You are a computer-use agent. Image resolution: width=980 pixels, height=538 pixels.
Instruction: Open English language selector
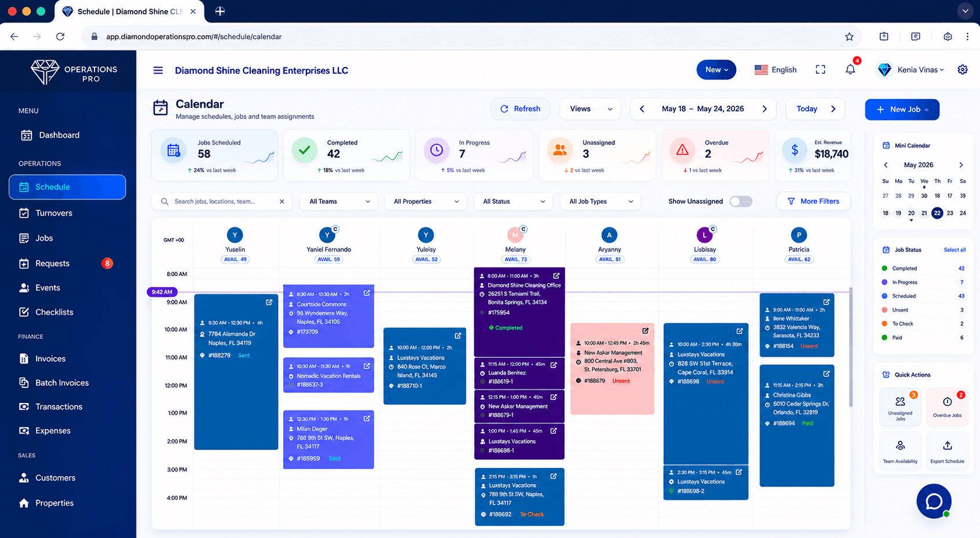click(776, 69)
